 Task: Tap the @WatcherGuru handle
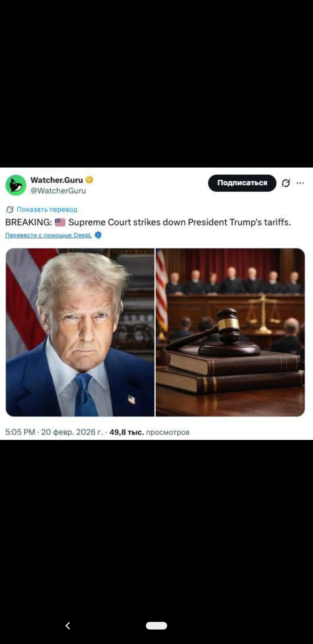tap(58, 191)
